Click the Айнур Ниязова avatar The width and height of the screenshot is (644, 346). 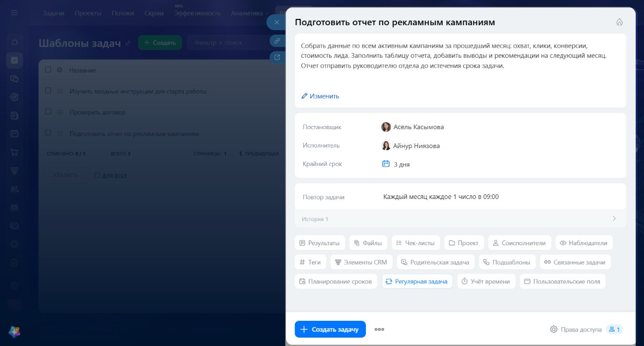386,145
